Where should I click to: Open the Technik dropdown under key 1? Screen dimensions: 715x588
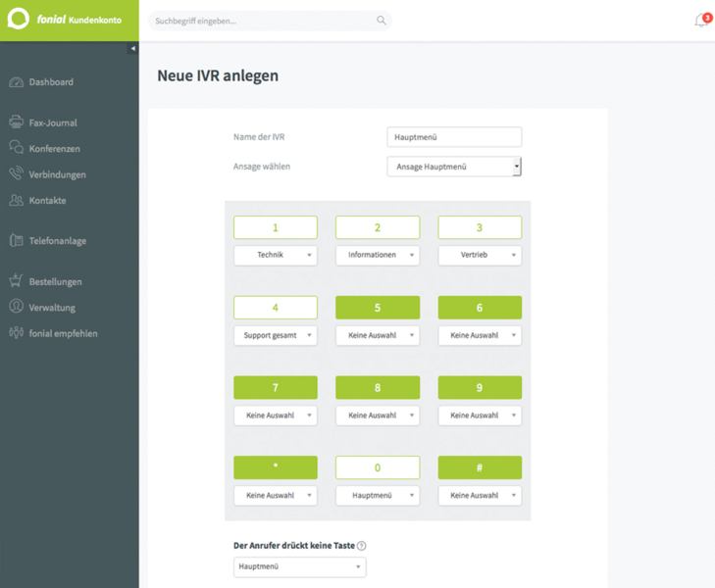276,255
